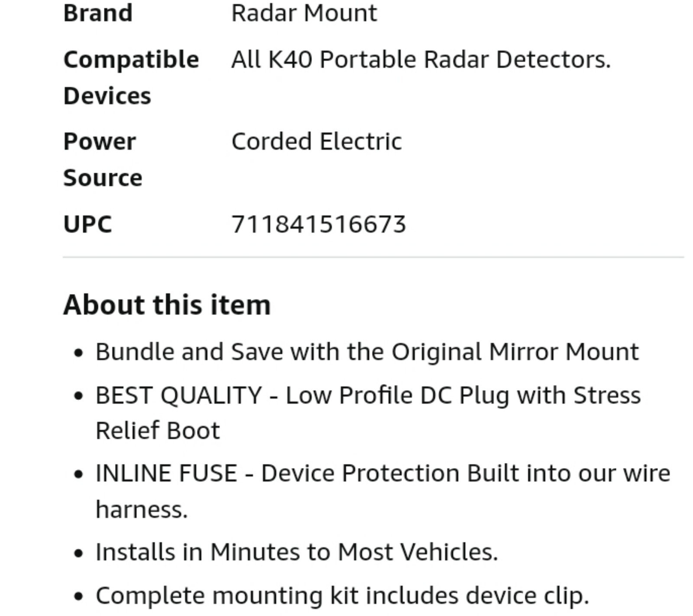Click the Brand label

pyautogui.click(x=98, y=13)
